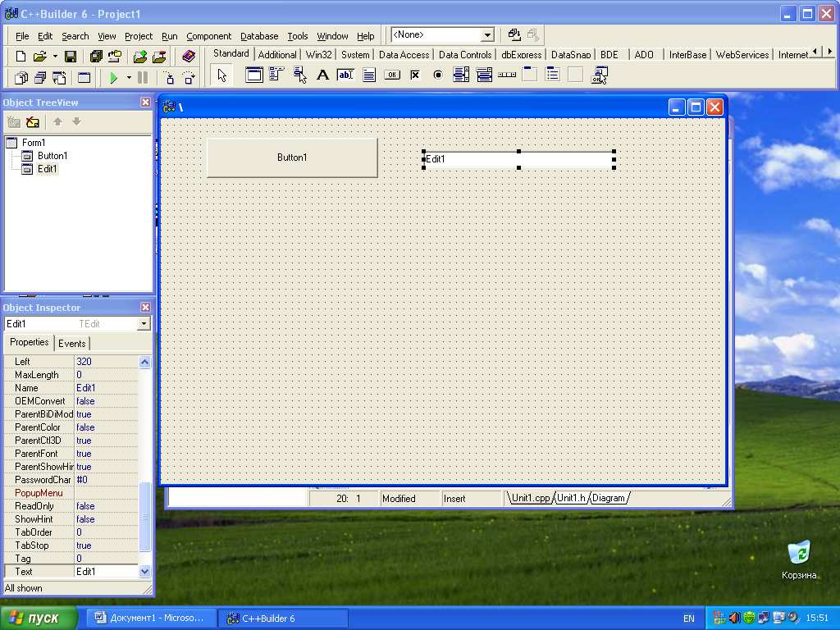Image resolution: width=840 pixels, height=630 pixels.
Task: Open the Diagram editor tab
Action: [609, 498]
